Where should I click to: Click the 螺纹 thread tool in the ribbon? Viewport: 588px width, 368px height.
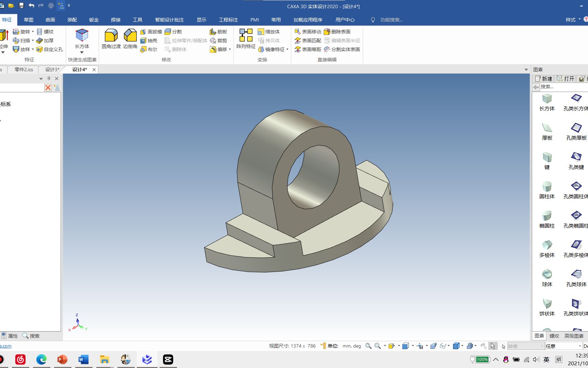(45, 32)
